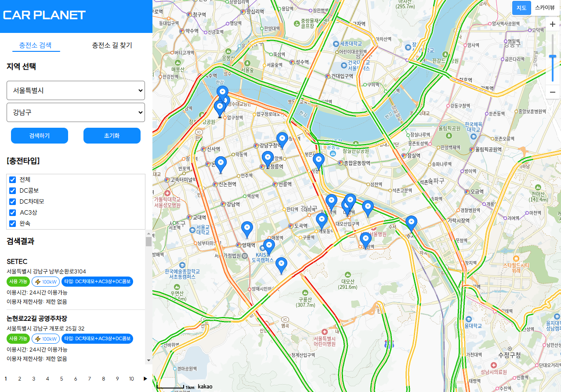Click 사용 가능 badge under 논현로22길 공영주차장

coord(18,339)
